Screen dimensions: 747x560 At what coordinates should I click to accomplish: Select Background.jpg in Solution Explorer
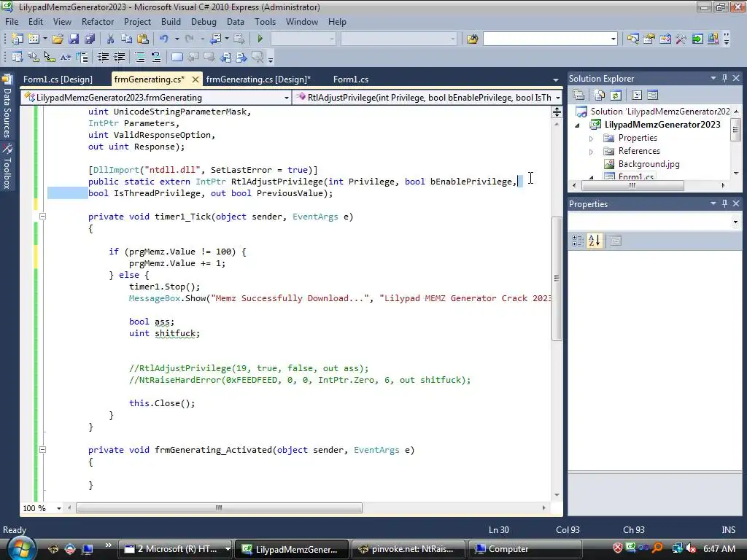coord(649,164)
